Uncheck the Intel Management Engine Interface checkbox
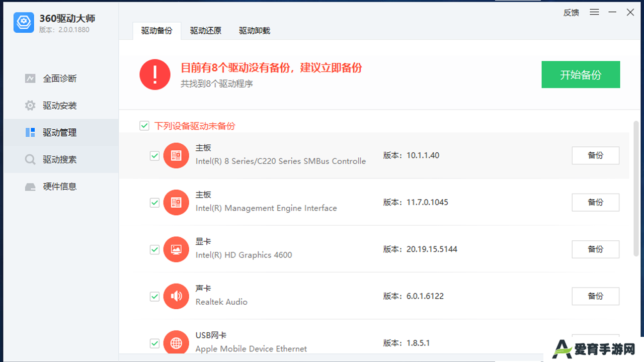Viewport: 644px width, 362px height. tap(154, 203)
